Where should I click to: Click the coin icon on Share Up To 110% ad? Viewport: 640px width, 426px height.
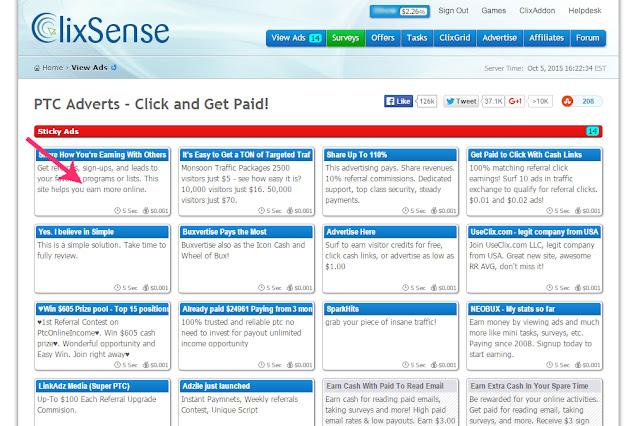click(434, 211)
